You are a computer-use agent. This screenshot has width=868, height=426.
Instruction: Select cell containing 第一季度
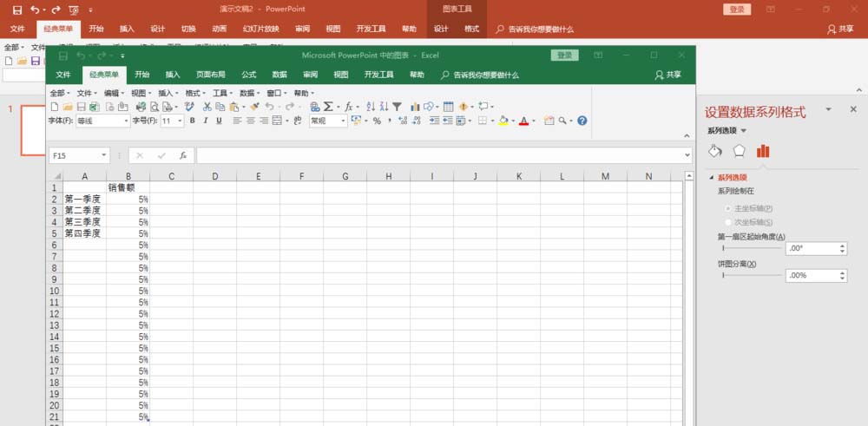click(85, 199)
